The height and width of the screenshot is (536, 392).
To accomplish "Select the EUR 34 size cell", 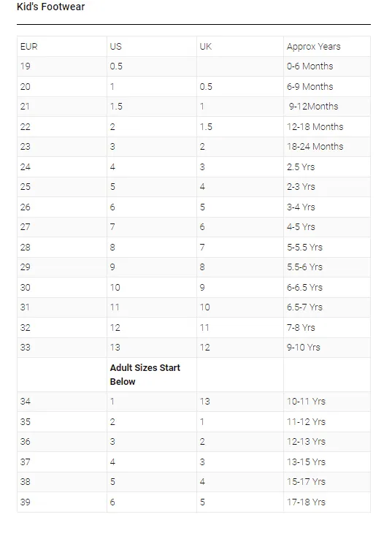I will click(62, 402).
